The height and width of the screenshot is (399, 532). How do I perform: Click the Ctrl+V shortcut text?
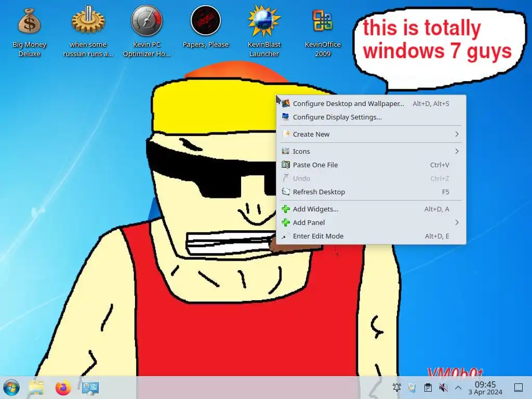(440, 165)
